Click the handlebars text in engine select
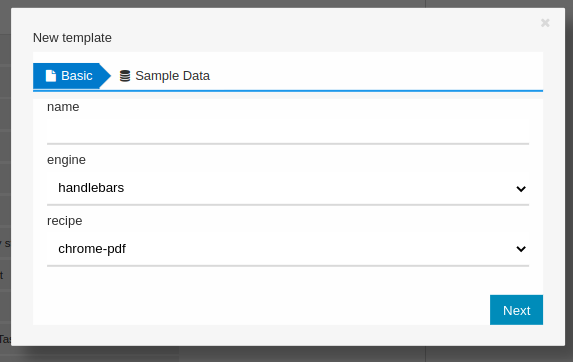The image size is (573, 362). coord(91,188)
